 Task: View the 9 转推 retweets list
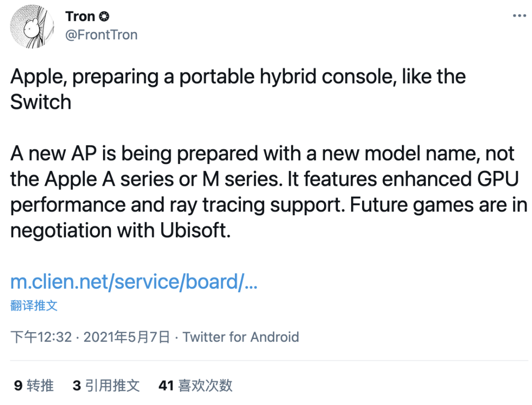[x=33, y=386]
